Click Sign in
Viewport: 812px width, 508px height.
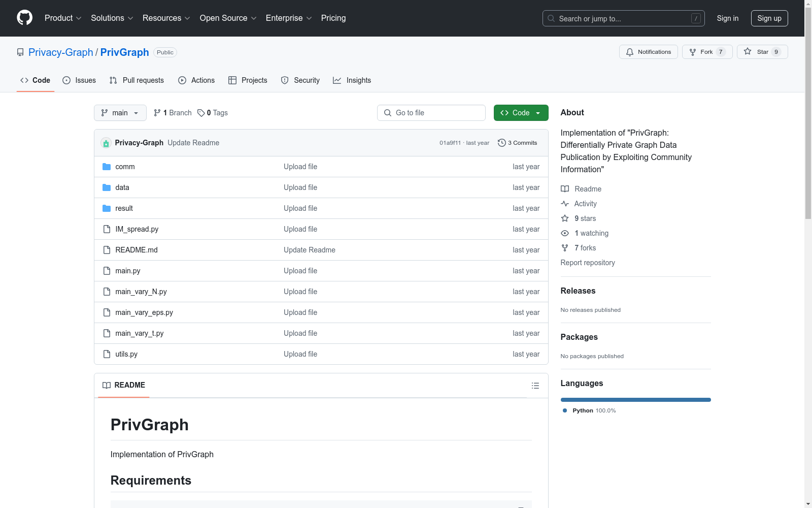tap(728, 18)
